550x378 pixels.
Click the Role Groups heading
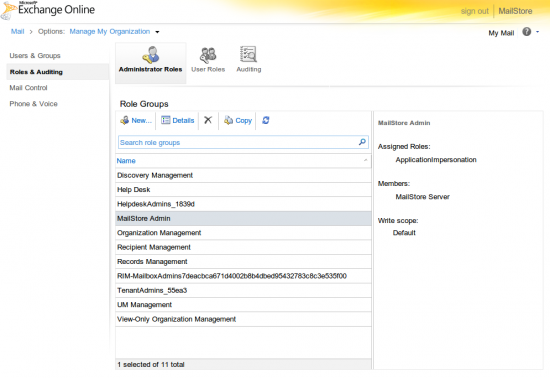click(144, 104)
